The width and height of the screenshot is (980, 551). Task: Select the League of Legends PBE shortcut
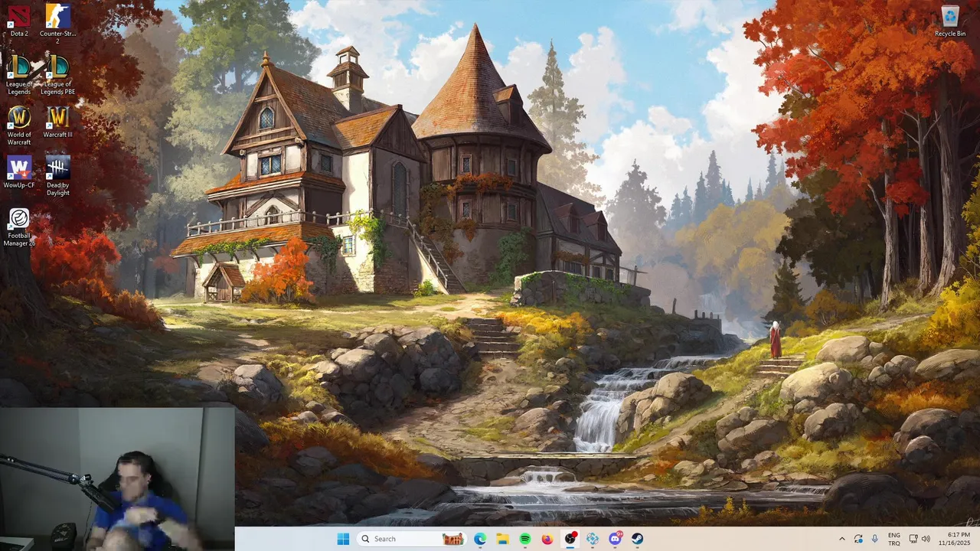coord(57,75)
